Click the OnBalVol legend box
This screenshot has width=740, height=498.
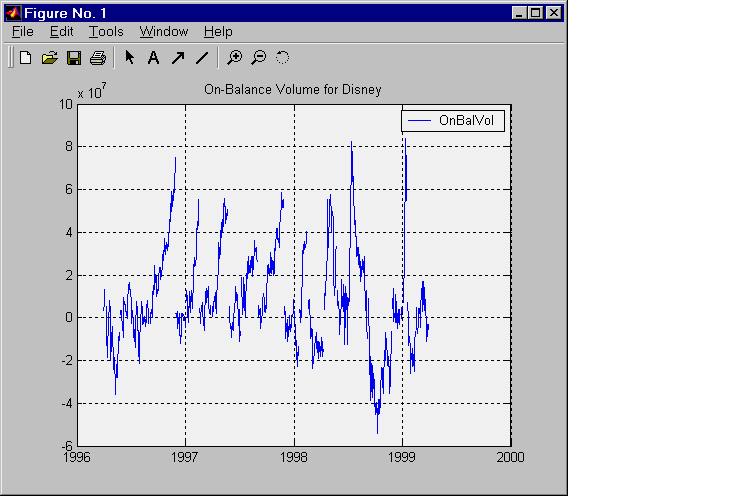[453, 121]
